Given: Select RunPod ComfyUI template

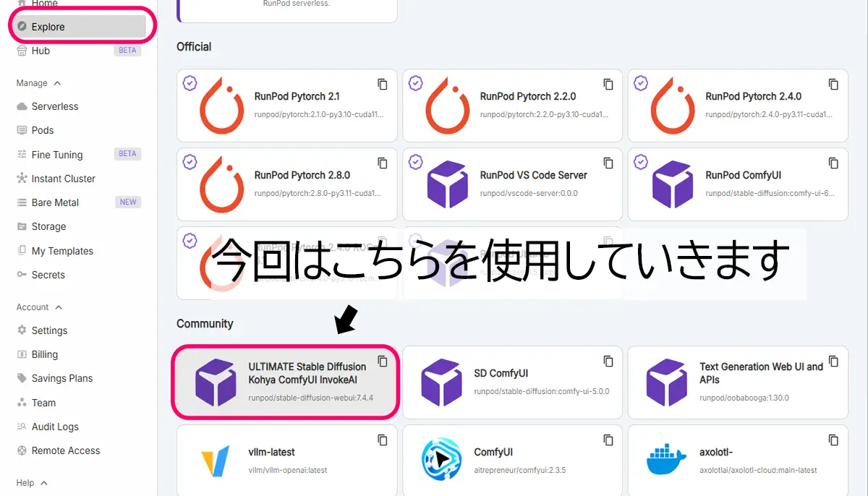Looking at the screenshot, I should [738, 184].
